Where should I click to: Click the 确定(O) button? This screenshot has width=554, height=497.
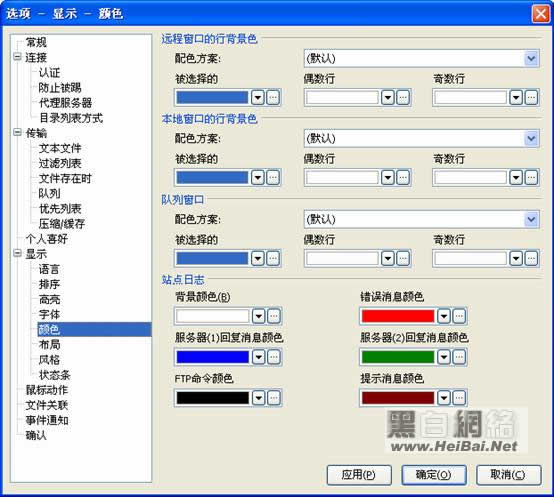click(434, 475)
